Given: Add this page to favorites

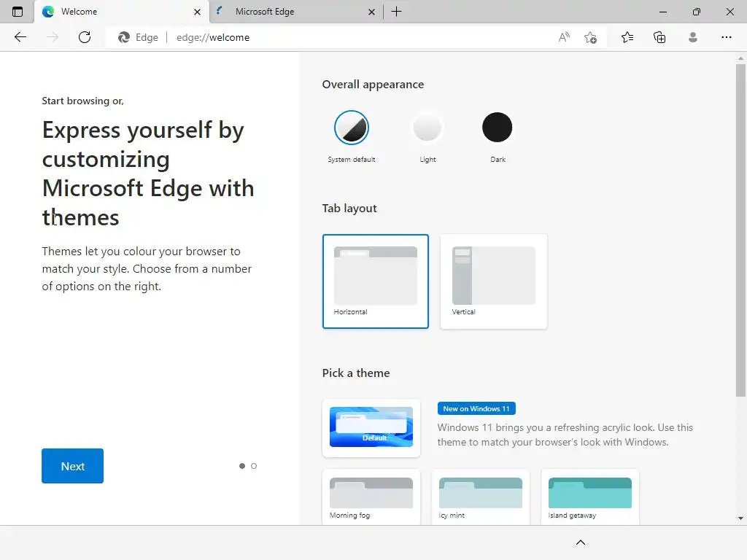Looking at the screenshot, I should pyautogui.click(x=590, y=37).
